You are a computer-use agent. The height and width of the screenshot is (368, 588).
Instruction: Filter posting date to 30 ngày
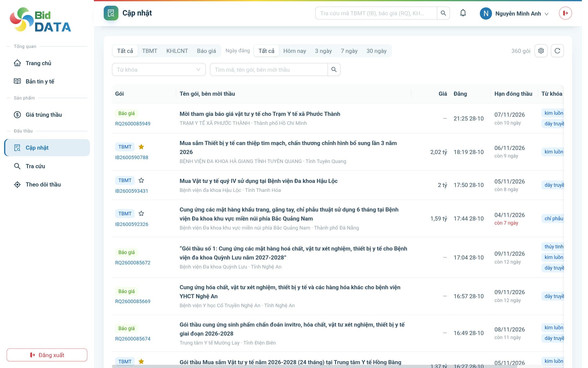(376, 51)
